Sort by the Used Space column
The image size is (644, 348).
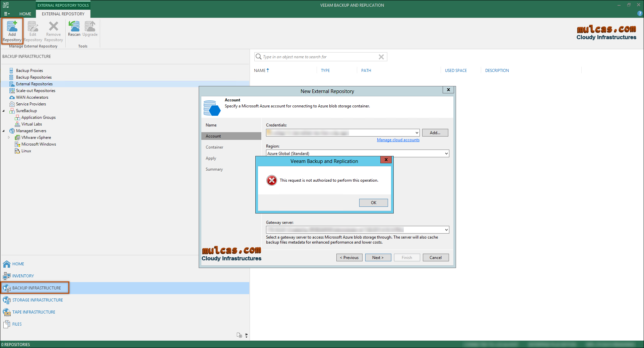coord(456,71)
